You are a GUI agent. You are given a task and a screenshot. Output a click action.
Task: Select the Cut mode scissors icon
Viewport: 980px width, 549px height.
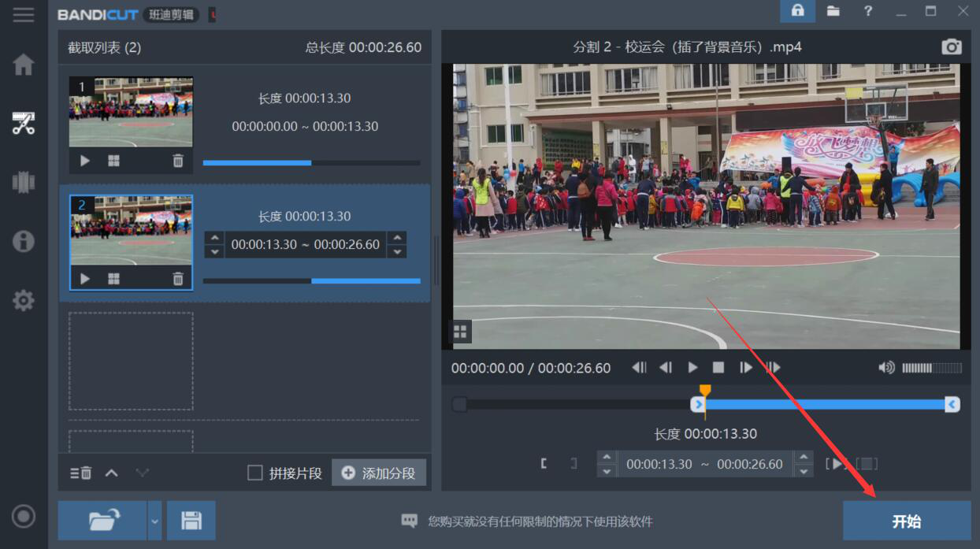click(x=24, y=123)
